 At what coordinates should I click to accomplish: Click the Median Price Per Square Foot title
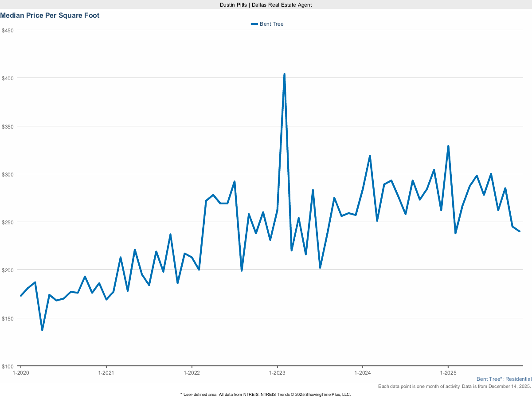pyautogui.click(x=50, y=16)
